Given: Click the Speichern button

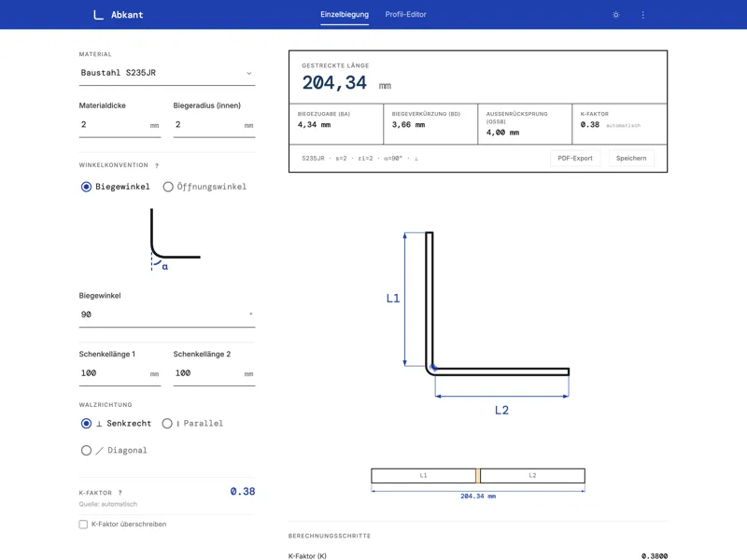Looking at the screenshot, I should [631, 159].
